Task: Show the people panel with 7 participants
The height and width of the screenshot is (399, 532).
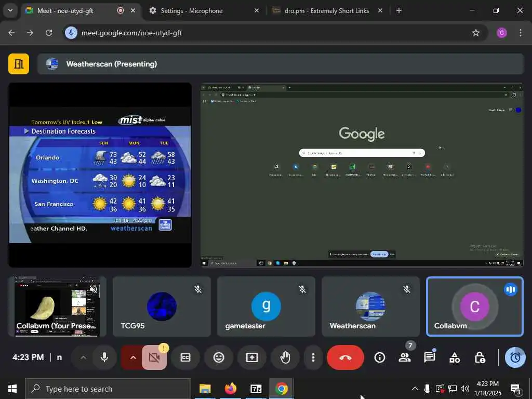Action: click(x=404, y=357)
